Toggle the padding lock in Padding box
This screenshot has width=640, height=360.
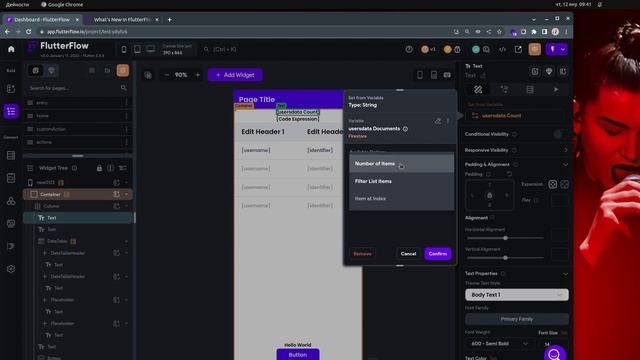[x=489, y=196]
